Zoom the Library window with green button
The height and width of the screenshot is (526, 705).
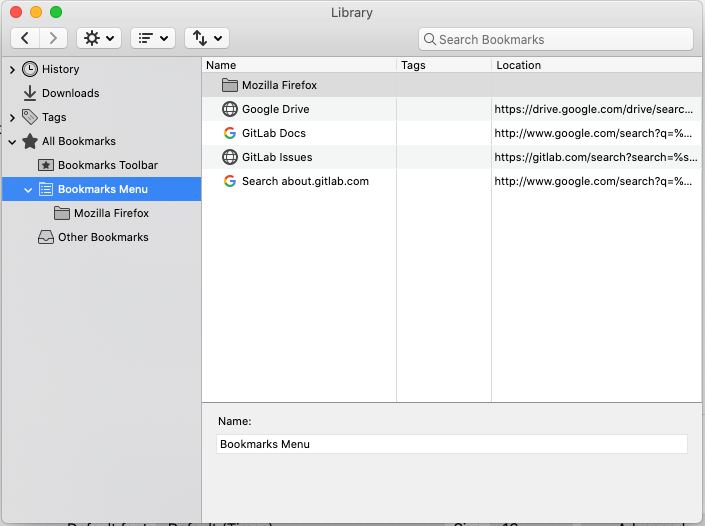(56, 12)
